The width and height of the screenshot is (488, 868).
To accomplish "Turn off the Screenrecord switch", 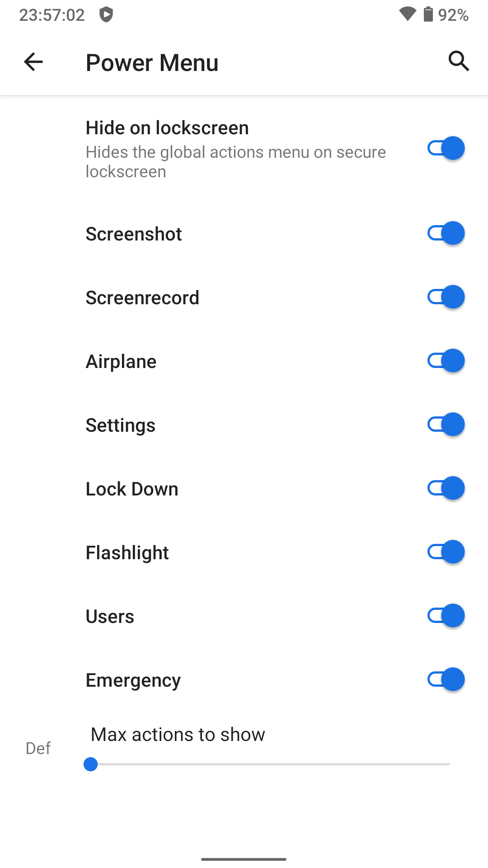I will [446, 297].
